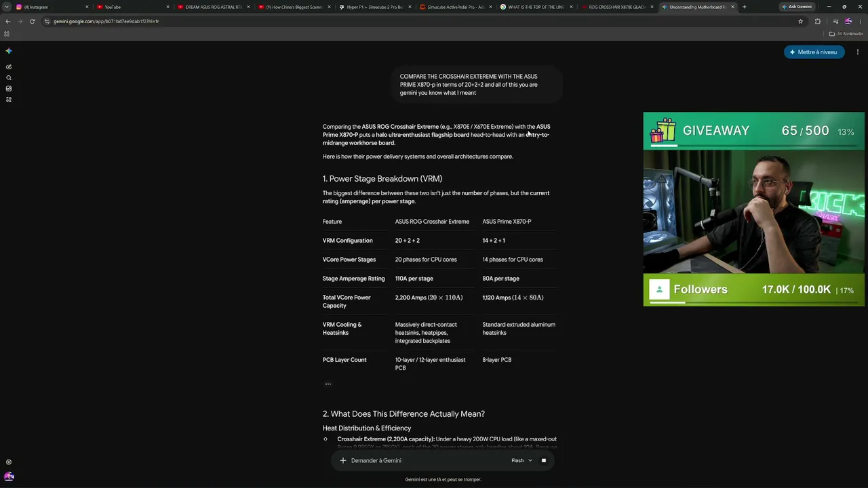Switch to the How China's Biggest Scam tab
Image resolution: width=868 pixels, height=488 pixels.
[x=294, y=7]
